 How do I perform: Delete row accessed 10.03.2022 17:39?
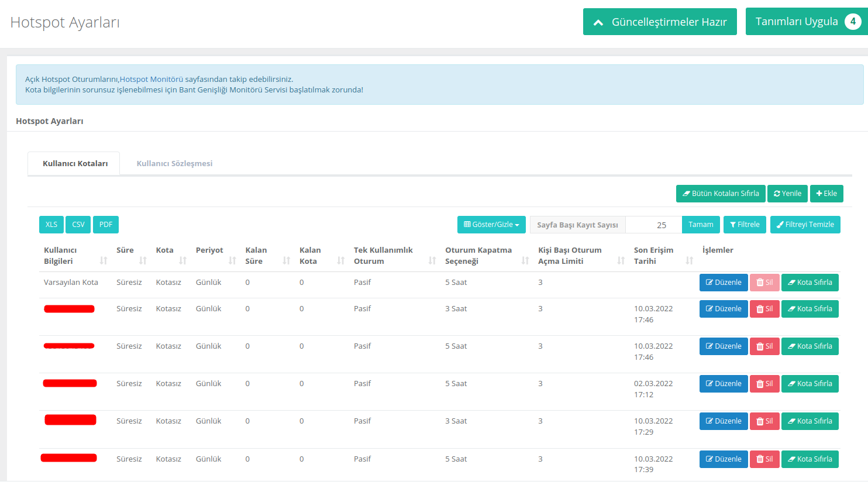coord(764,459)
